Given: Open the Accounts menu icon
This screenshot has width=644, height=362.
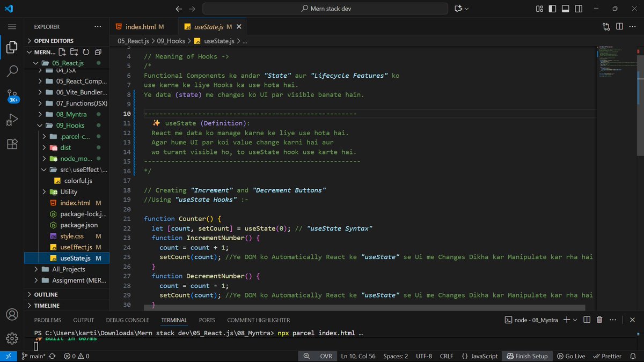Looking at the screenshot, I should tap(12, 314).
